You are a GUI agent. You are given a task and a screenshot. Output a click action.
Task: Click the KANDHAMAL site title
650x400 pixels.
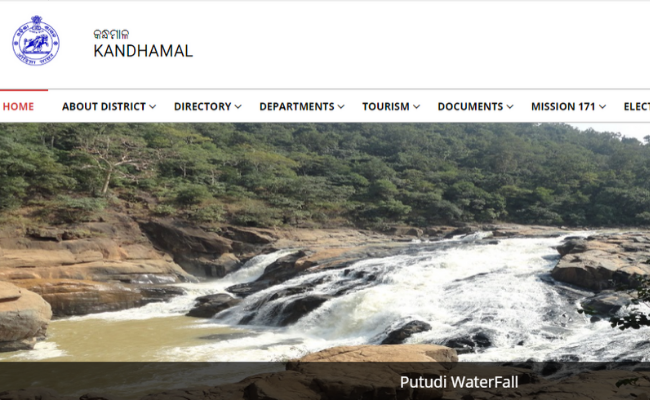pyautogui.click(x=143, y=51)
